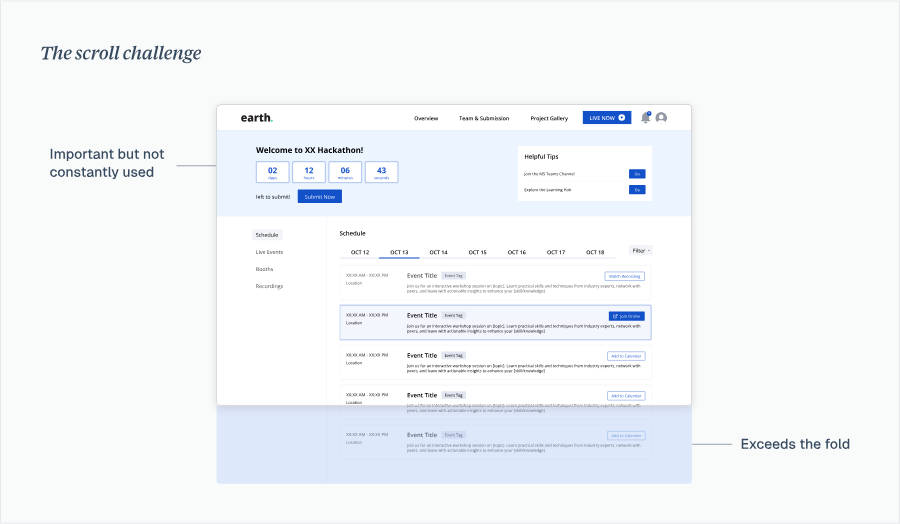900x524 pixels.
Task: Open the Filter dropdown
Action: pyautogui.click(x=641, y=251)
